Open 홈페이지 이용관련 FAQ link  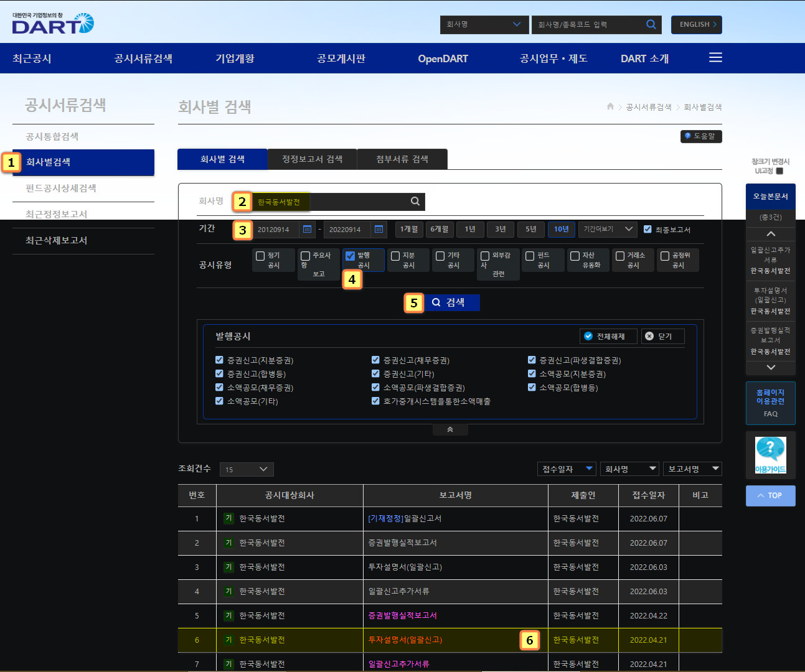point(771,403)
